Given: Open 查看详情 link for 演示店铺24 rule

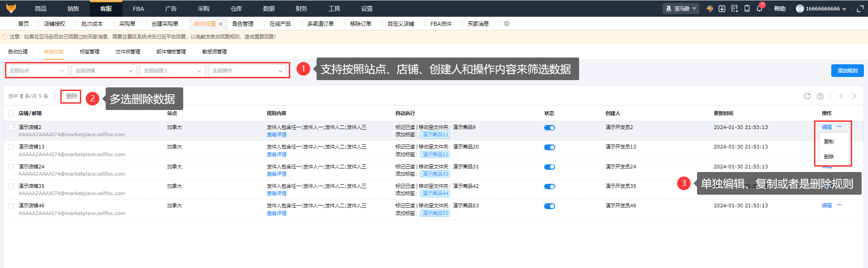Looking at the screenshot, I should point(277,174).
